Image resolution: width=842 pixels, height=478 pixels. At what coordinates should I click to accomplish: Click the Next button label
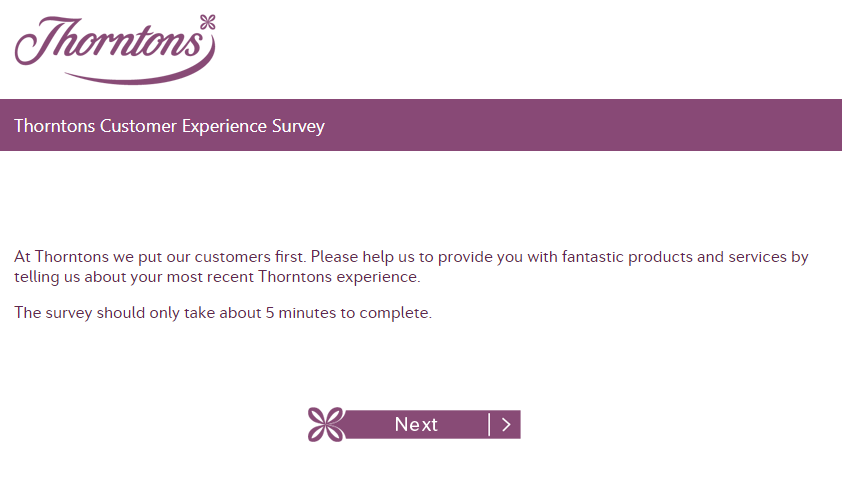pos(416,424)
